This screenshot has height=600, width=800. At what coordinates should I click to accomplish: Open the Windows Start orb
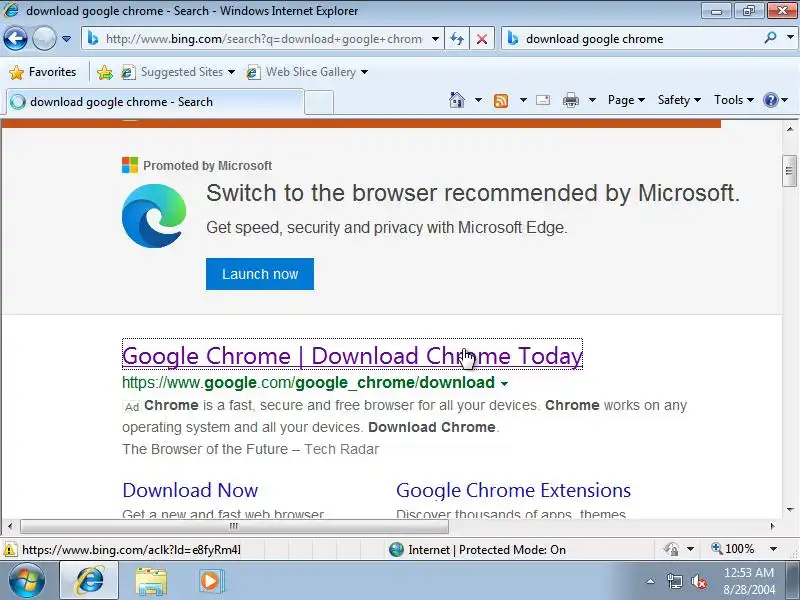(26, 580)
